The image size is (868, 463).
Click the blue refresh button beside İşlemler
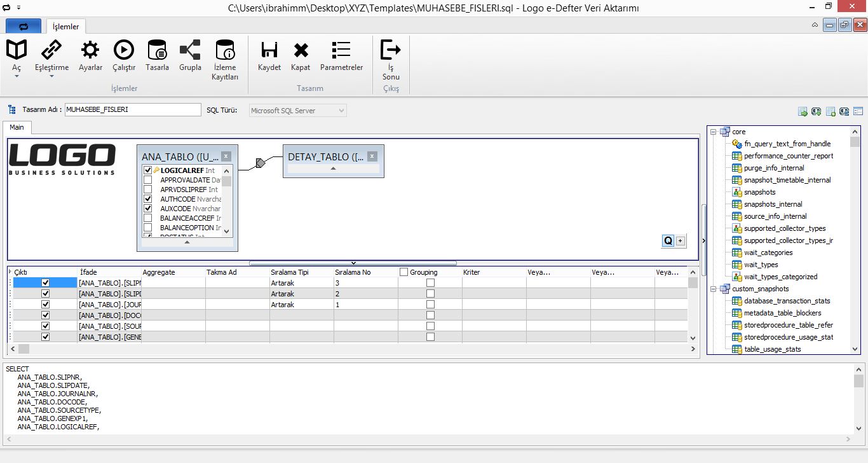24,26
